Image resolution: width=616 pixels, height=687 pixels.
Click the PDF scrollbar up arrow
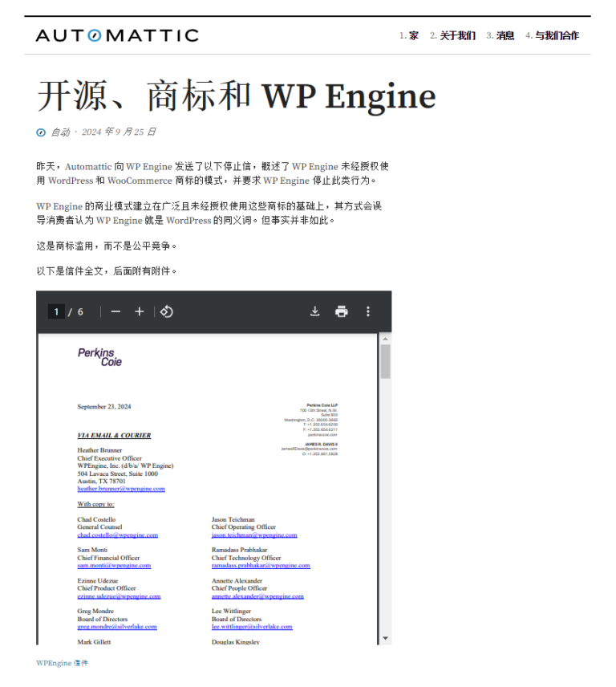(385, 339)
